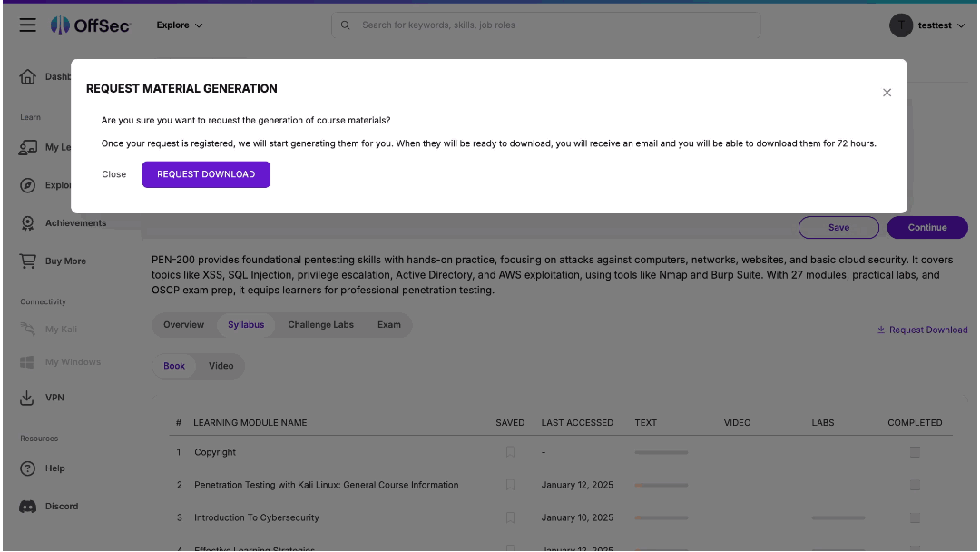Expand the Explore dropdown in header
The height and width of the screenshot is (552, 980).
[x=180, y=25]
